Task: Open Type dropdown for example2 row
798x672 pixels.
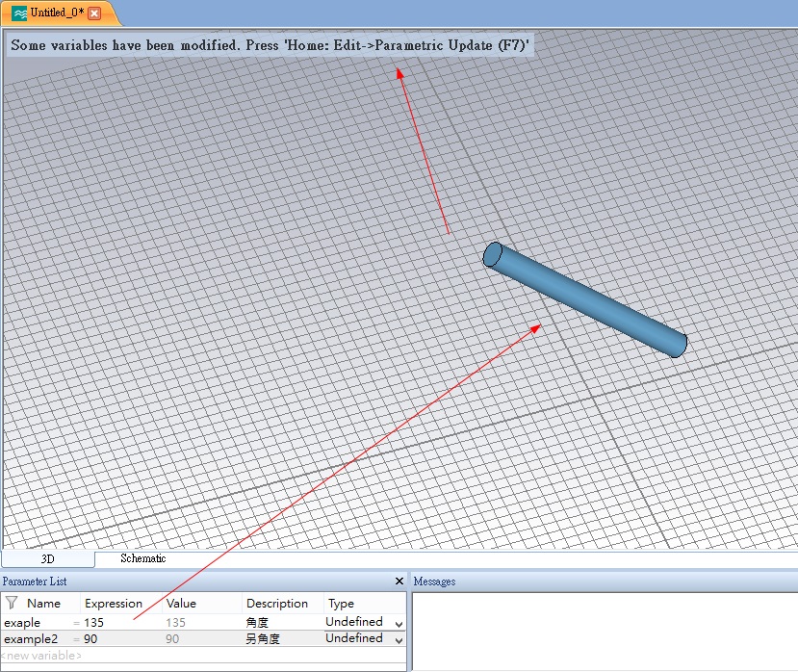Action: pos(399,640)
